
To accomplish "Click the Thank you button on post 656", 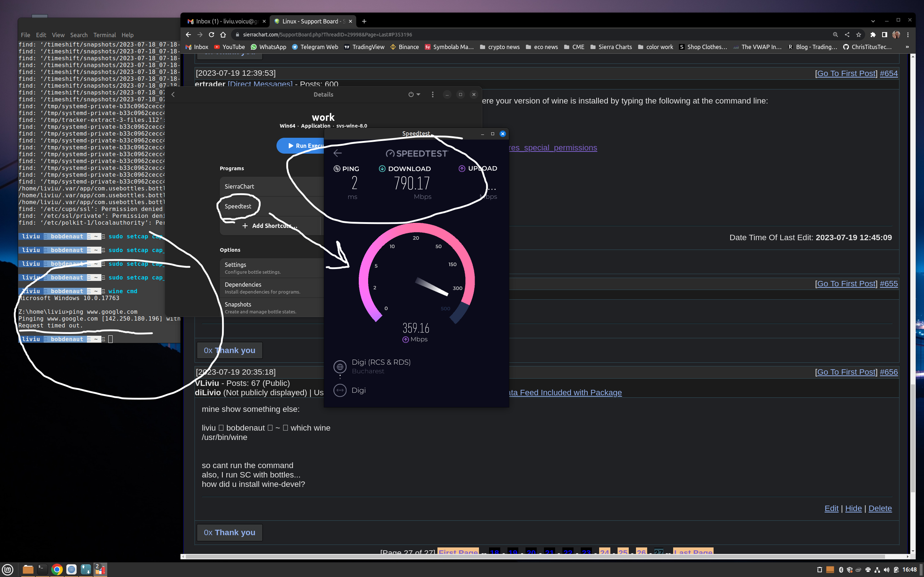I will pyautogui.click(x=230, y=532).
